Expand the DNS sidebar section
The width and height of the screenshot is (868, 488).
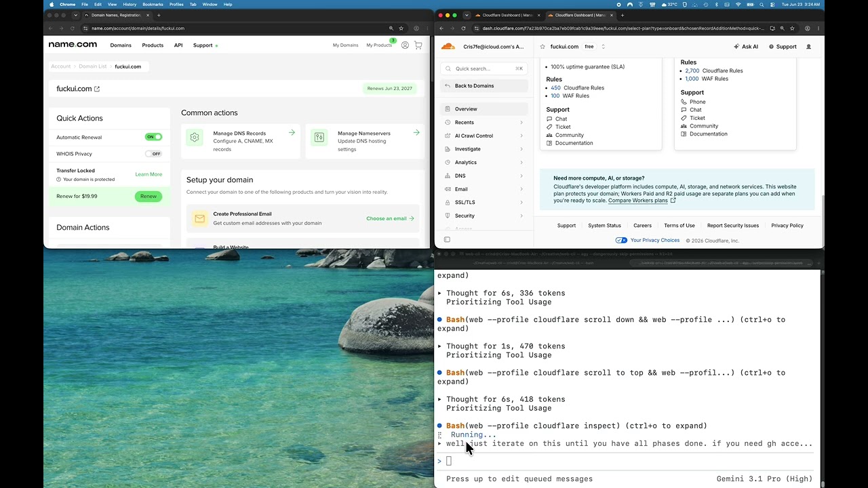[484, 176]
